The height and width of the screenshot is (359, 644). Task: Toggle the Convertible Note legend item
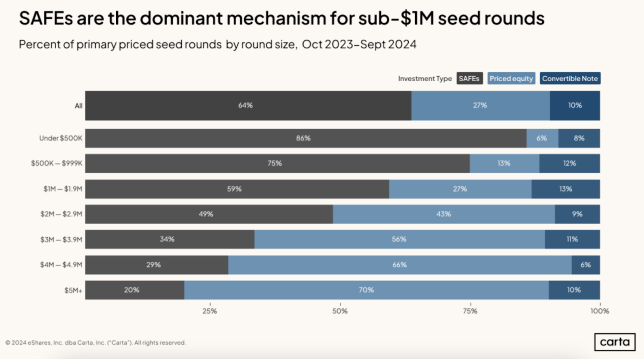[570, 79]
